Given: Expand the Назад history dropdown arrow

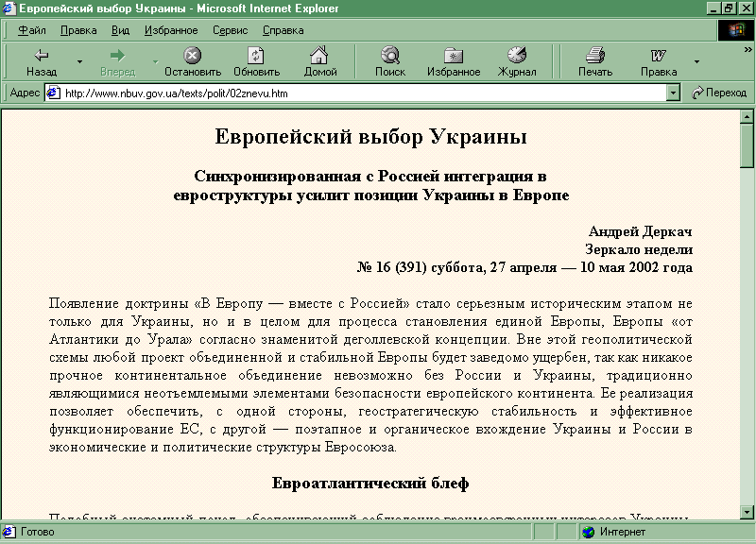Looking at the screenshot, I should click(79, 62).
